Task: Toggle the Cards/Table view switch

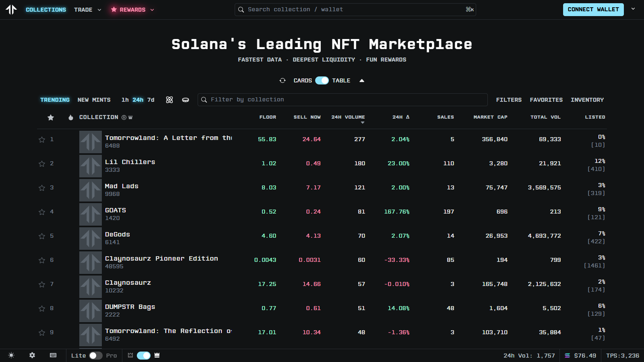Action: point(322,80)
